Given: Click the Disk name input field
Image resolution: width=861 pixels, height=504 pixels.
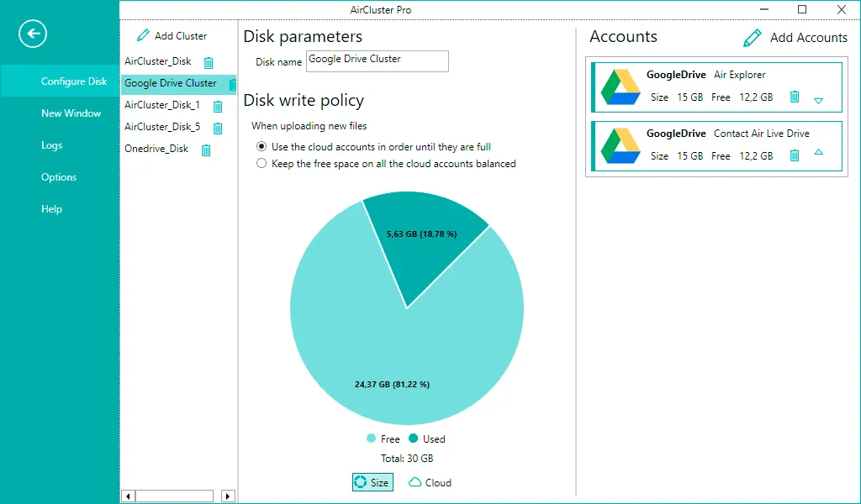Looking at the screenshot, I should (378, 60).
